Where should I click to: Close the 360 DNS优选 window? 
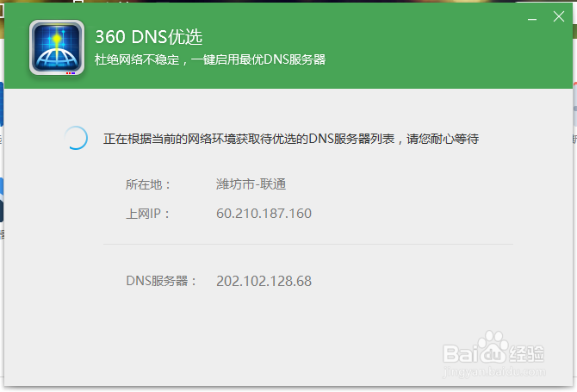[559, 16]
